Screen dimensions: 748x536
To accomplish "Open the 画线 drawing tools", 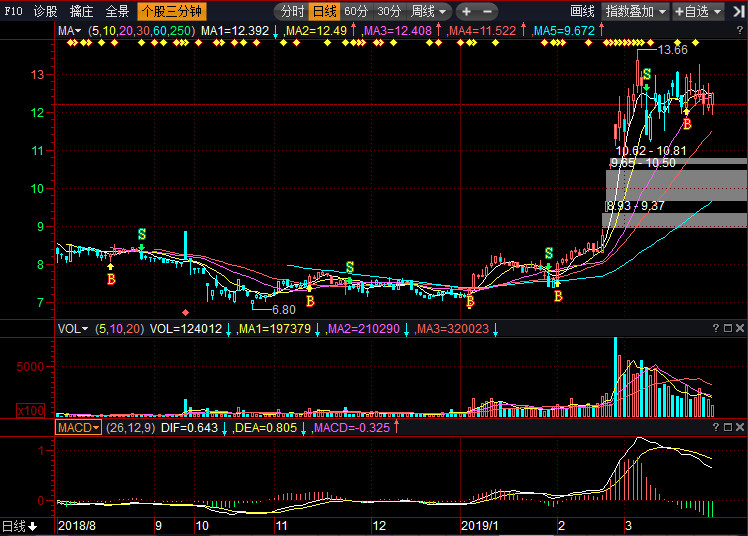I will pos(582,11).
